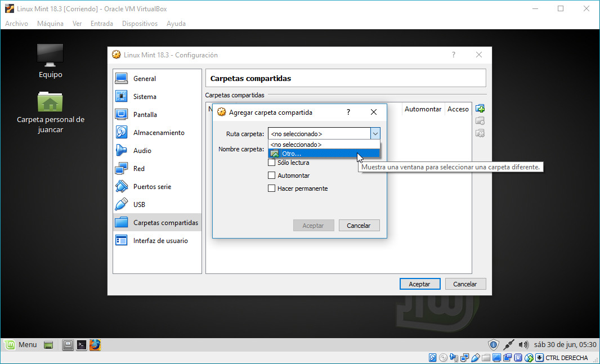
Task: Collapse the Ruta carpeta dropdown arrow
Action: click(375, 134)
